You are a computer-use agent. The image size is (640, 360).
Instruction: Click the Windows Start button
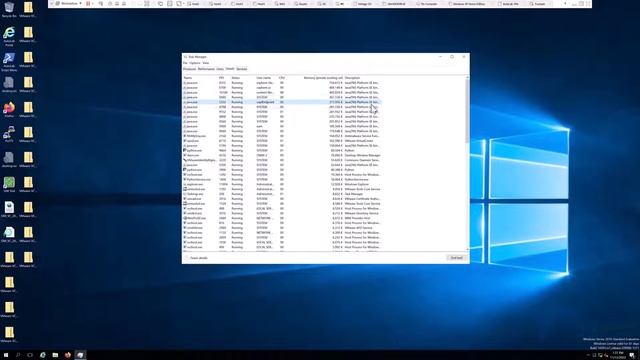[6, 355]
